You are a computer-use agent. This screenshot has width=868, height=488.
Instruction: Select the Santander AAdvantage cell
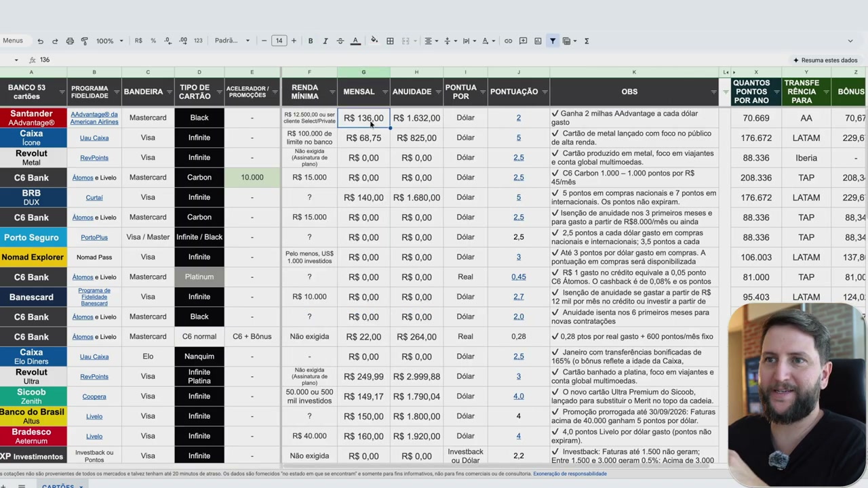click(32, 118)
